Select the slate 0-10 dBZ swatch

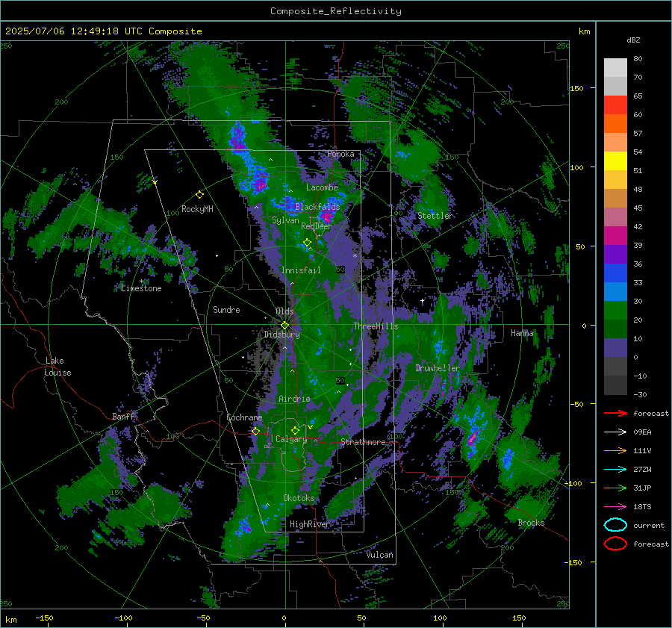tap(615, 348)
